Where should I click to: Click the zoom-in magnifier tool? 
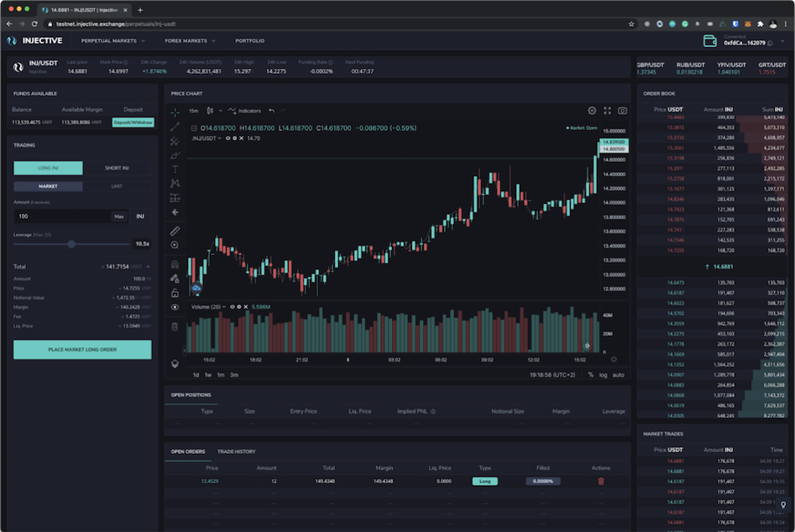point(175,245)
